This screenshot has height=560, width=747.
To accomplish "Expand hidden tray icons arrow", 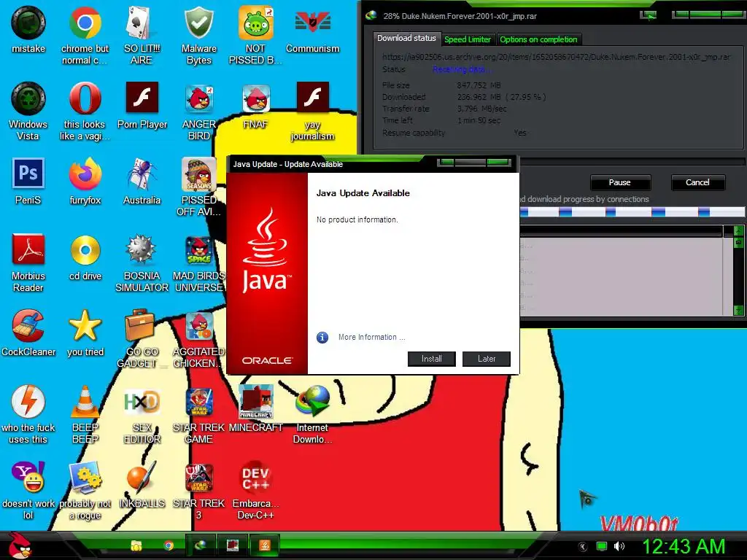I will (x=583, y=547).
